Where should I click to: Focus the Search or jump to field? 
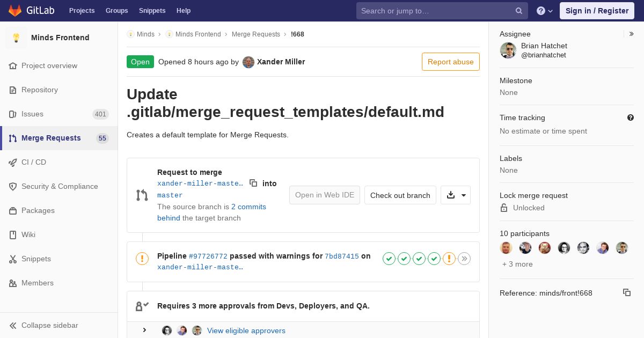(442, 11)
